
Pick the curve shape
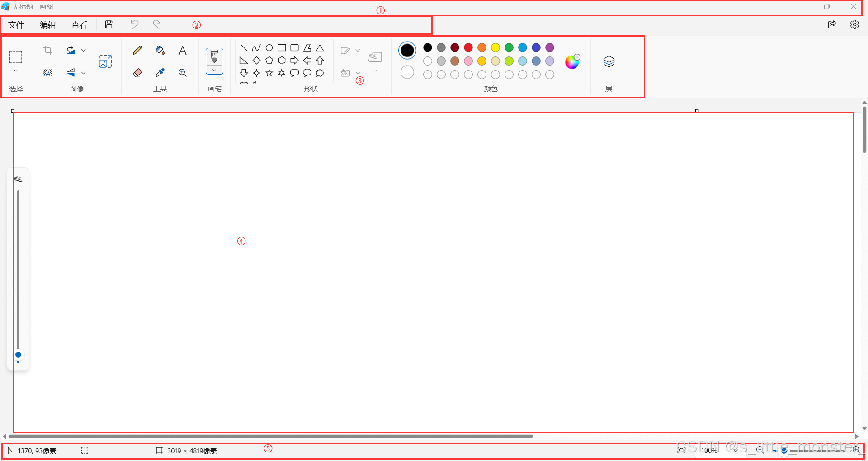pyautogui.click(x=256, y=47)
